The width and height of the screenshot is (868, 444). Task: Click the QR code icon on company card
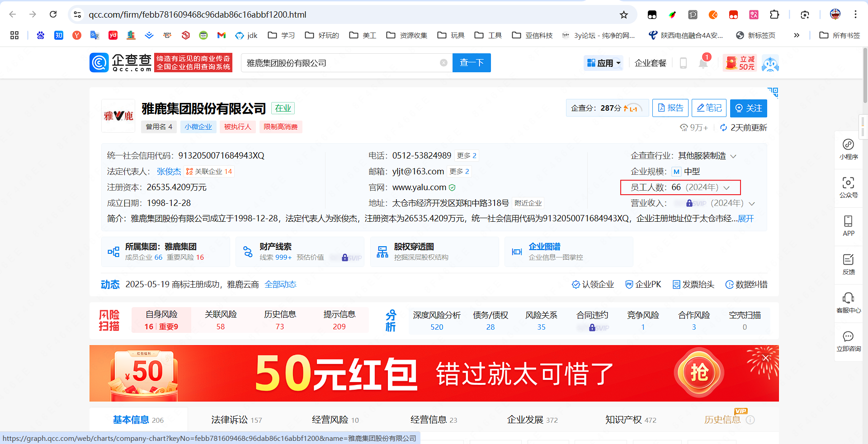[773, 93]
